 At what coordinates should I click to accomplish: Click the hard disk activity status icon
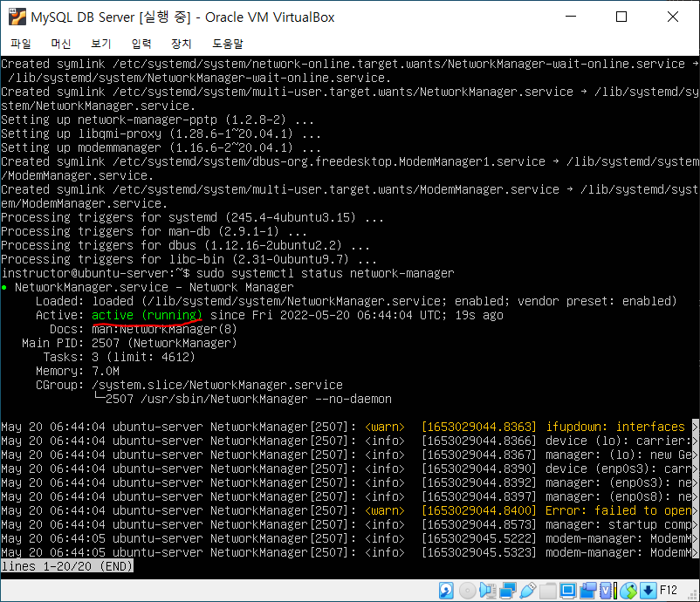(446, 591)
